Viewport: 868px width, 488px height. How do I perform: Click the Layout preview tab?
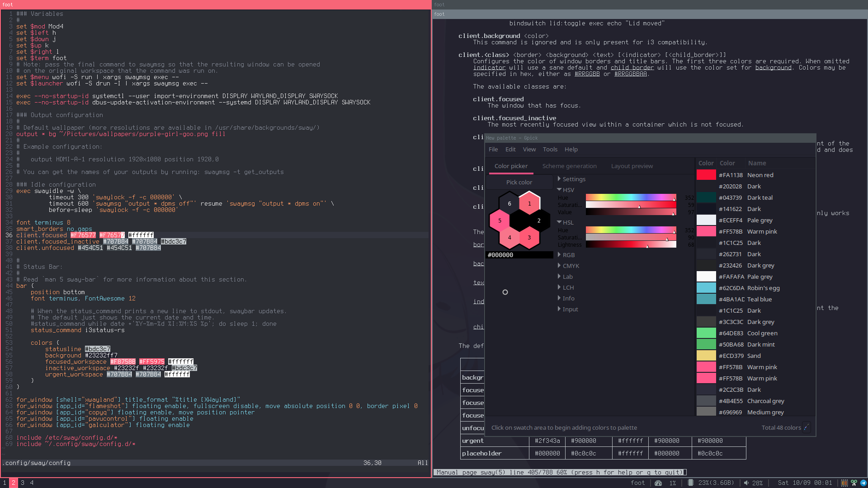coord(632,165)
